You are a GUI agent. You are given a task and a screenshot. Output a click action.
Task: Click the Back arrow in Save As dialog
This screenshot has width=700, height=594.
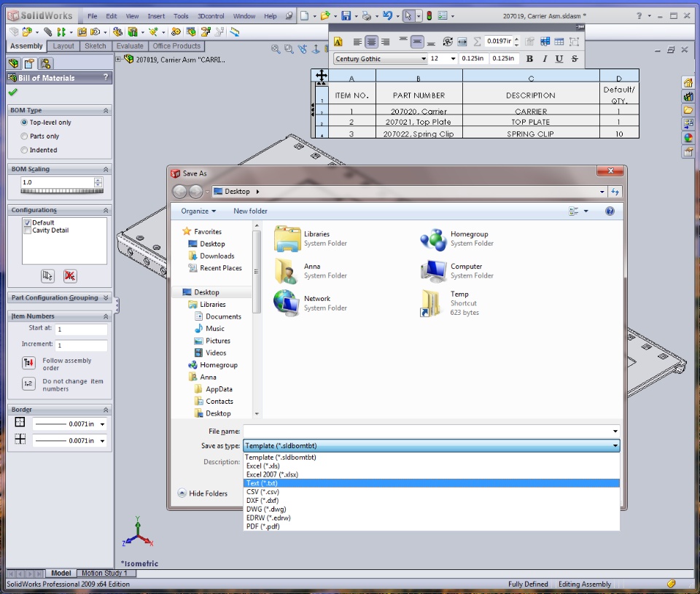tap(180, 192)
